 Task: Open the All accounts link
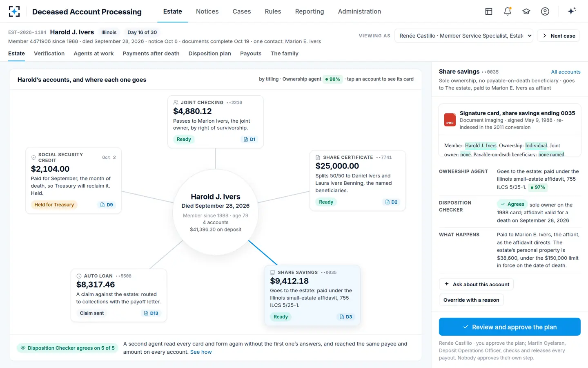tap(566, 72)
